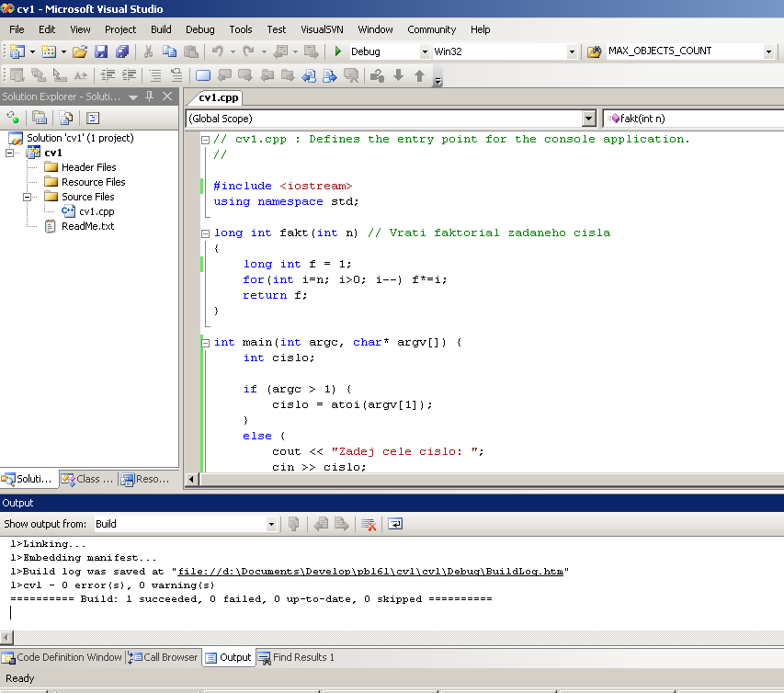Viewport: 784px width, 693px height.
Task: Click the Redo arrow icon
Action: [248, 51]
